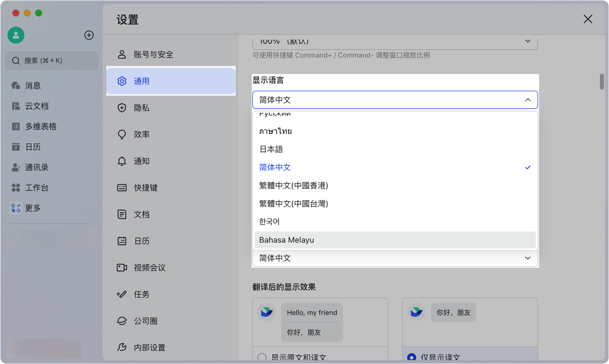Select the 仅显示译文 radio button
Viewport: 609px width, 364px height.
pyautogui.click(x=412, y=357)
